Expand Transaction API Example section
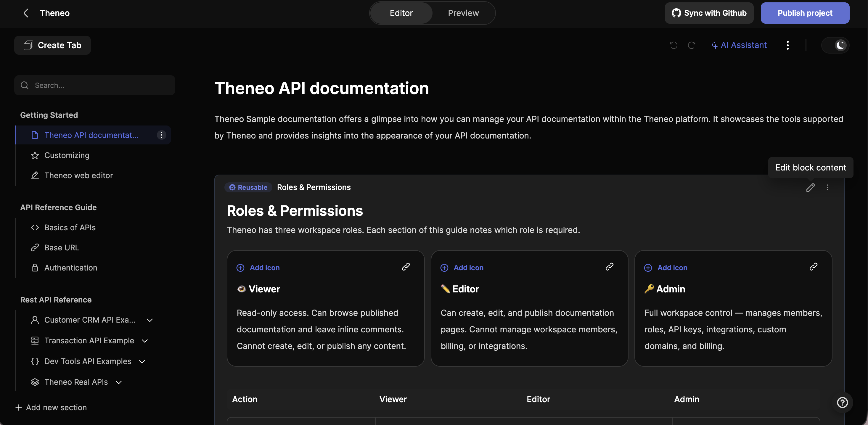Viewport: 868px width, 425px height. pos(145,341)
